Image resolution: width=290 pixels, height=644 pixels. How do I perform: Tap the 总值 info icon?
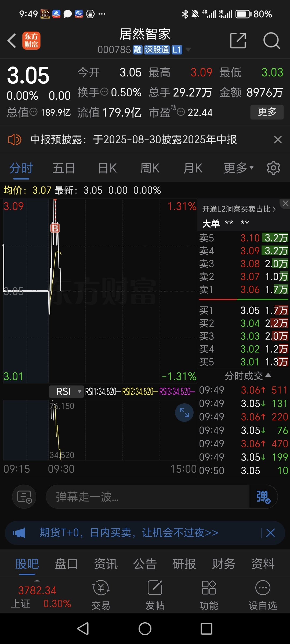(x=33, y=112)
